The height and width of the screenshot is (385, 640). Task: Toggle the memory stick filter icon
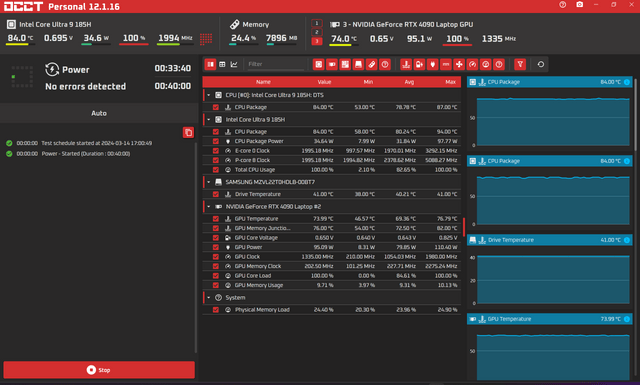(x=371, y=65)
